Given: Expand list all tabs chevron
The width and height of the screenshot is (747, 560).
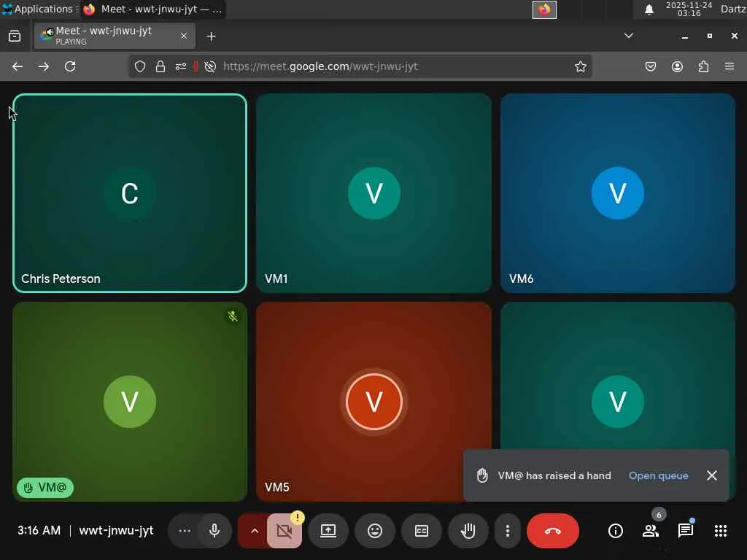Looking at the screenshot, I should pyautogui.click(x=629, y=36).
